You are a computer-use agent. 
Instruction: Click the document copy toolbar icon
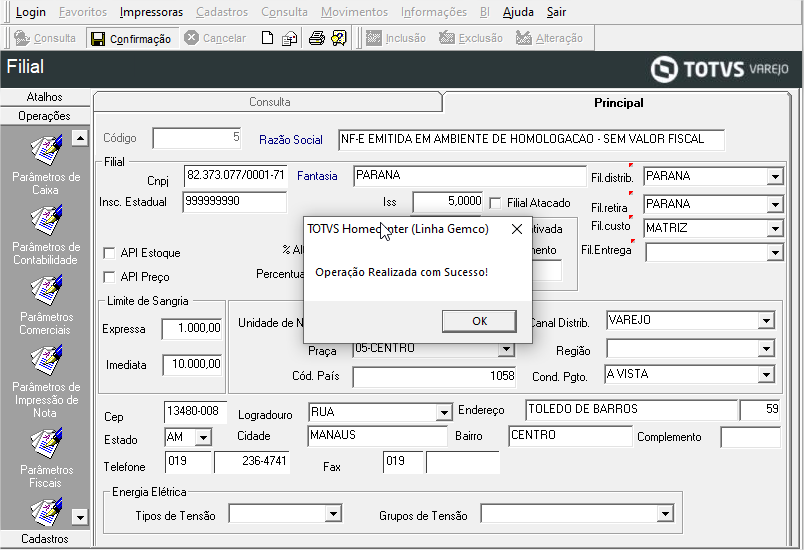(289, 38)
